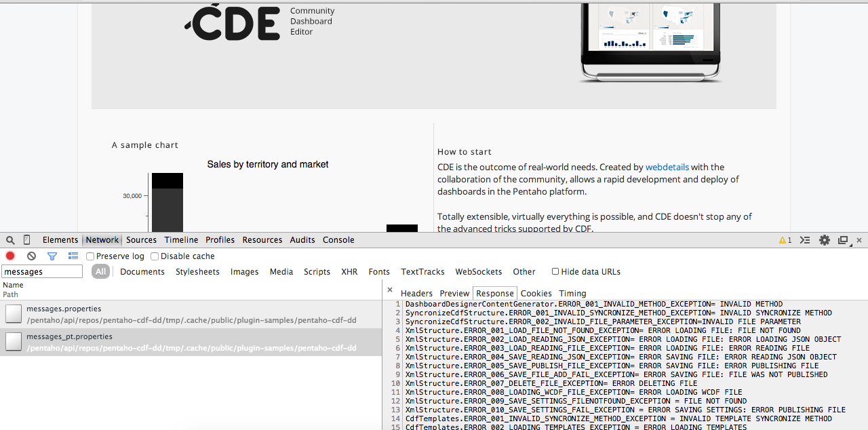View the Cookies tab
This screenshot has height=430, width=868.
[536, 294]
